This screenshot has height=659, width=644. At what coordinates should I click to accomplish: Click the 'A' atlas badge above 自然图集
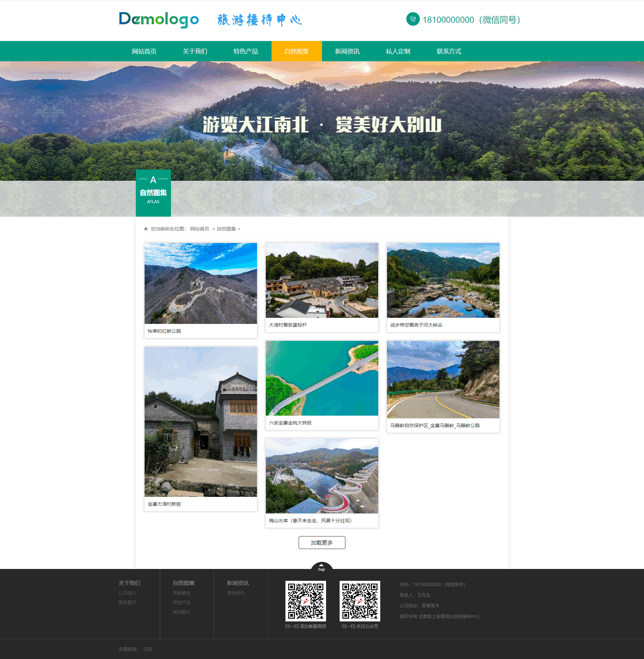pyautogui.click(x=153, y=180)
